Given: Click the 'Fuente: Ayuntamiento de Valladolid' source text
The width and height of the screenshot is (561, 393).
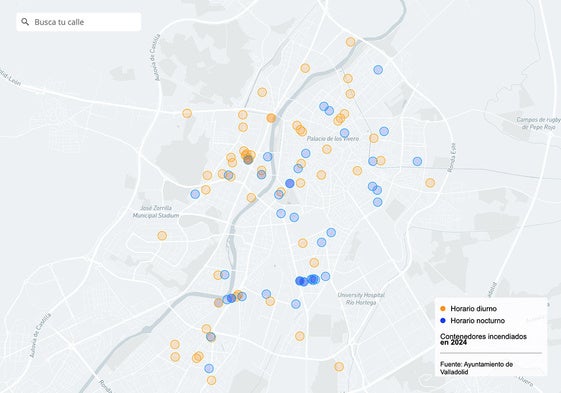Looking at the screenshot, I should point(477,368).
